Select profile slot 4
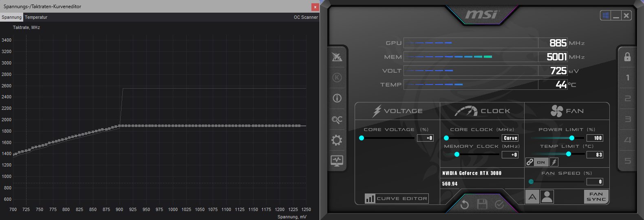Viewport: 644px width, 220px height. coord(628,140)
